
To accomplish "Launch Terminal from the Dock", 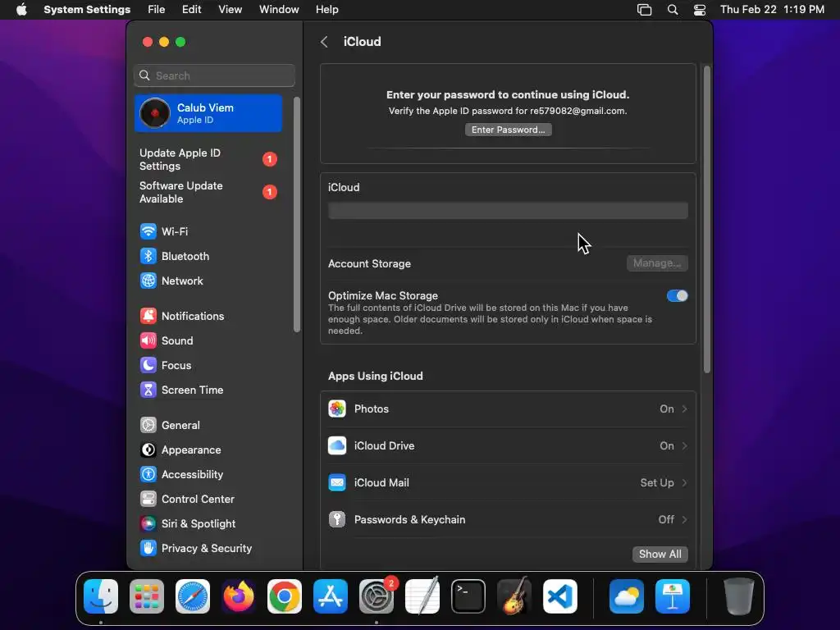I will [x=468, y=596].
